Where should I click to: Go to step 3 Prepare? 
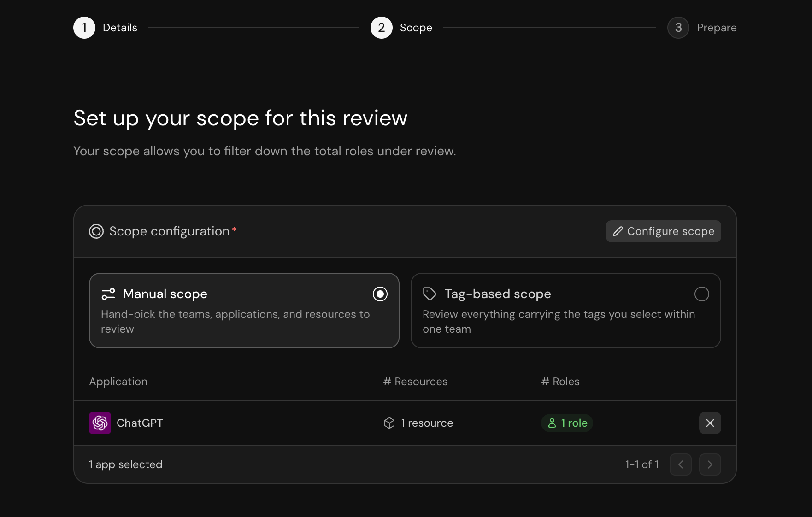pos(702,28)
